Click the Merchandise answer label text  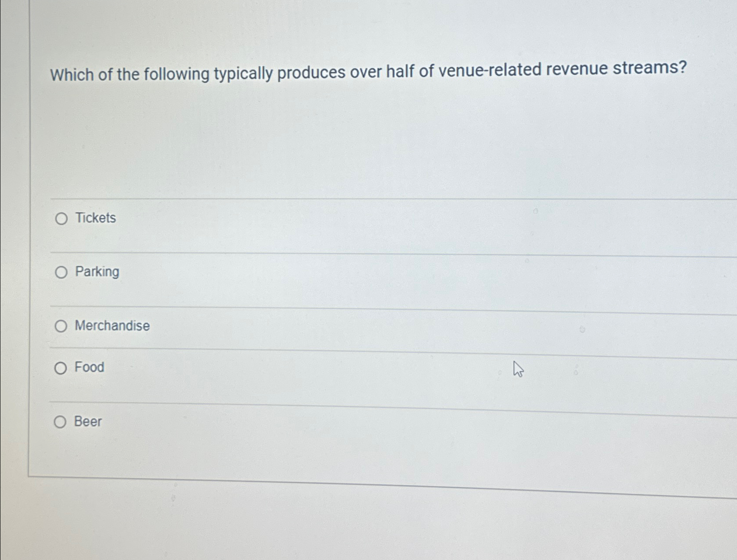tap(112, 326)
